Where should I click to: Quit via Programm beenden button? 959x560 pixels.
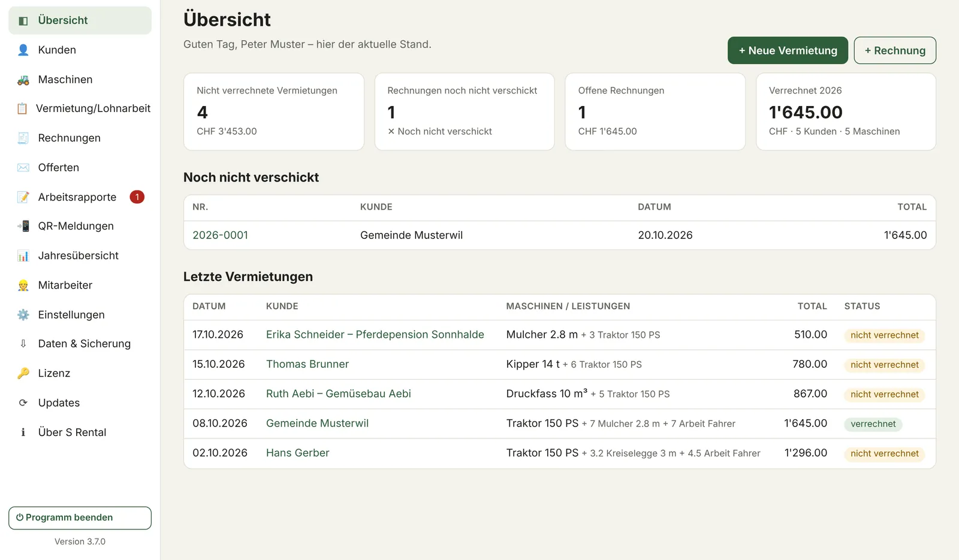80,518
